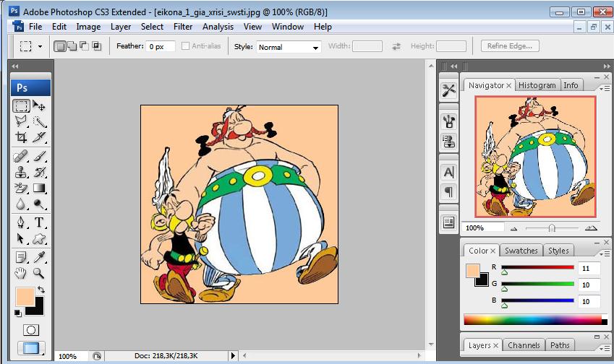Select the Custom Shape tool
614x364 pixels.
[x=39, y=238]
